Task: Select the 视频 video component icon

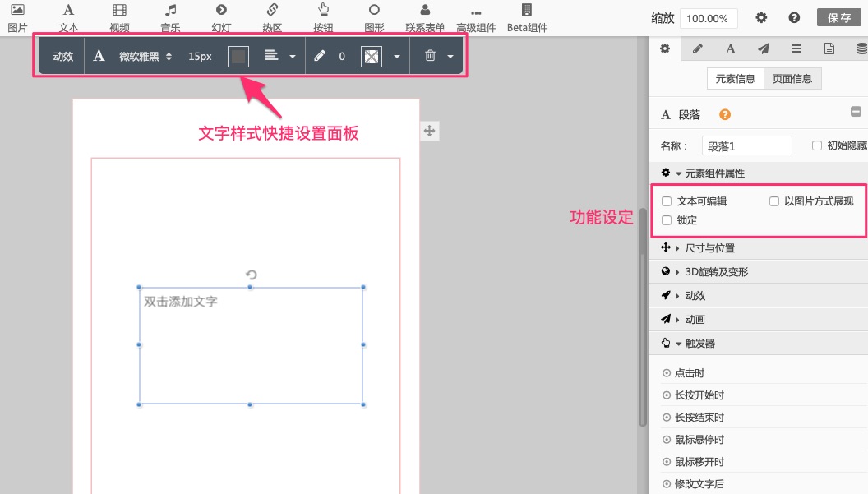Action: tap(119, 11)
